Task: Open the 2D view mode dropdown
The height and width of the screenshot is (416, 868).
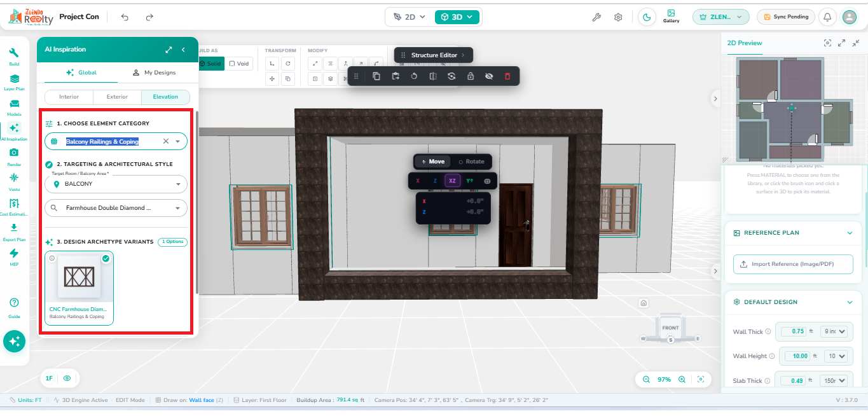Action: click(409, 17)
